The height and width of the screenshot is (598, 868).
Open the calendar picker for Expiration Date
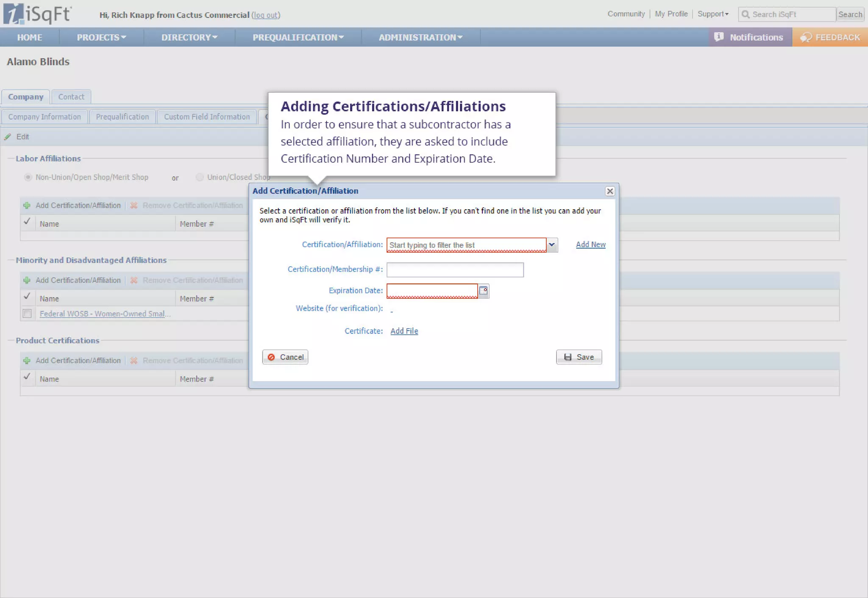pos(484,291)
